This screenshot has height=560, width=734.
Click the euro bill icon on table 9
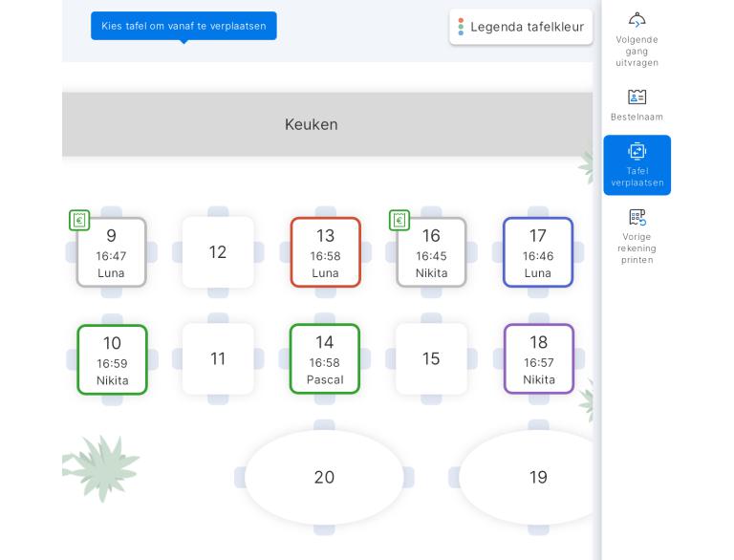tap(79, 221)
